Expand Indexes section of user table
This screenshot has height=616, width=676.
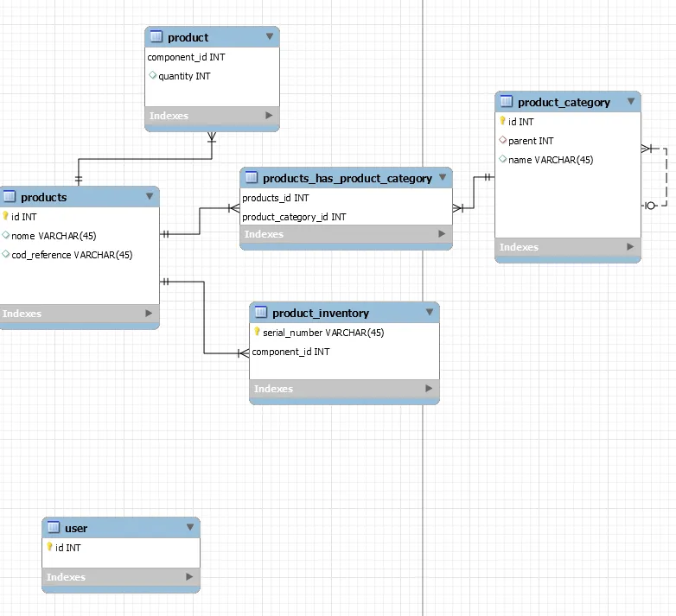pyautogui.click(x=189, y=577)
